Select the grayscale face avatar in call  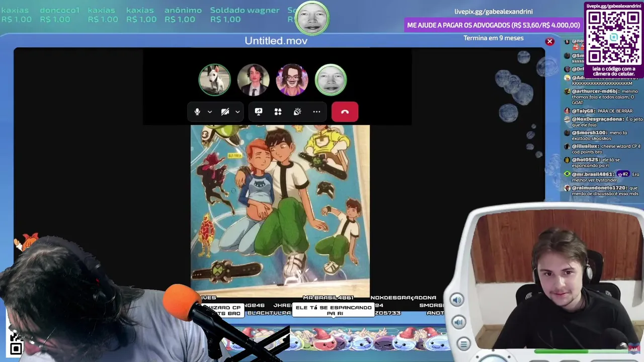pyautogui.click(x=331, y=79)
